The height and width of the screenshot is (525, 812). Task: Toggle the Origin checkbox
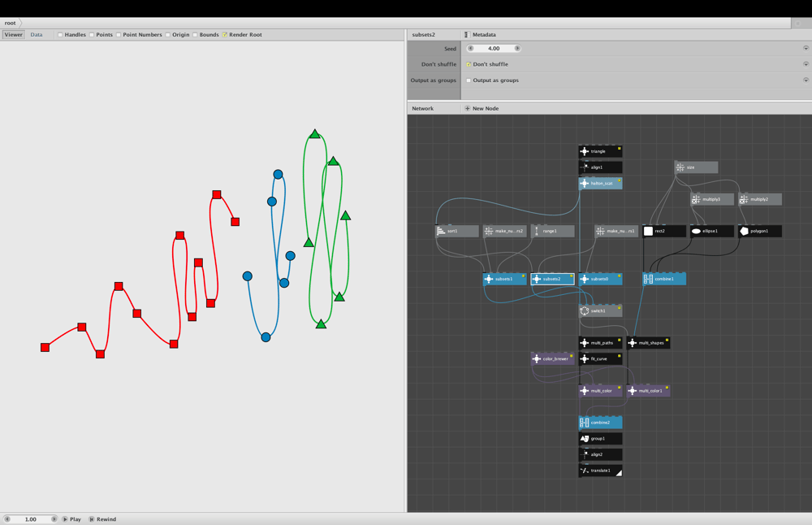pyautogui.click(x=168, y=35)
